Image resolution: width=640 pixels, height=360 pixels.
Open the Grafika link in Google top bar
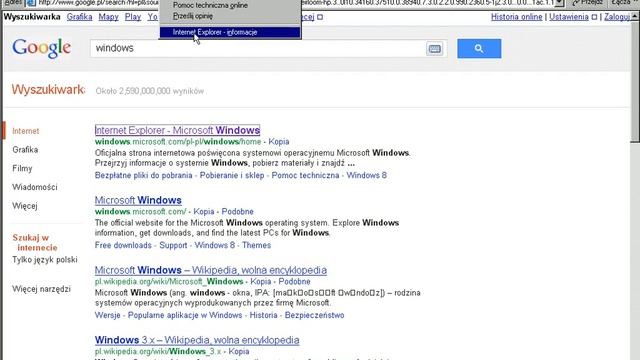coord(80,17)
